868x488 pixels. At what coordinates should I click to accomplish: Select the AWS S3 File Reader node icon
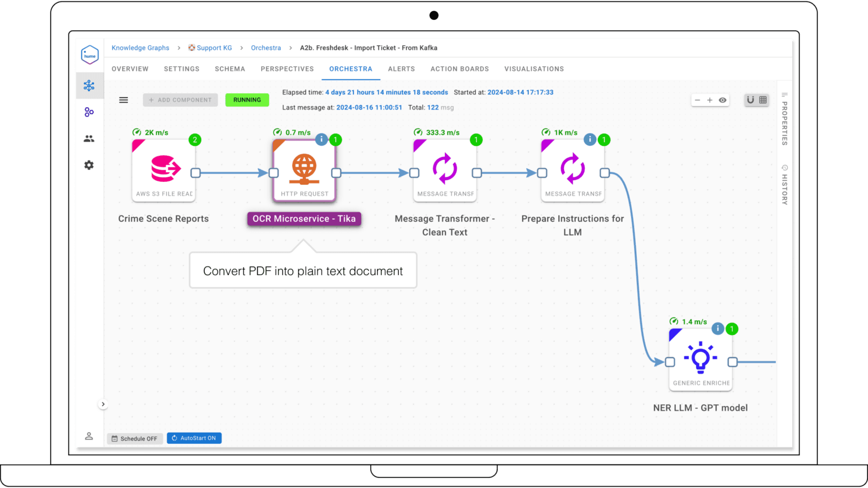tap(163, 168)
